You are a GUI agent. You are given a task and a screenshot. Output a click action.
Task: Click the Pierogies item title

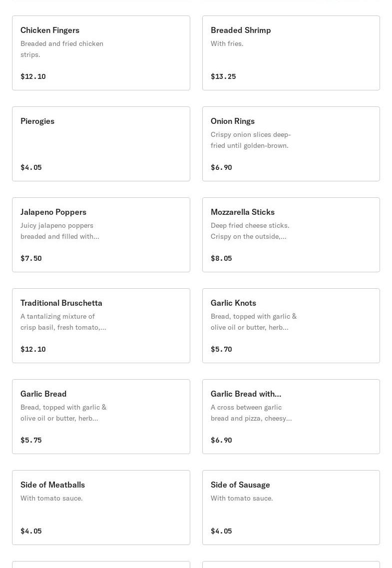coord(37,121)
